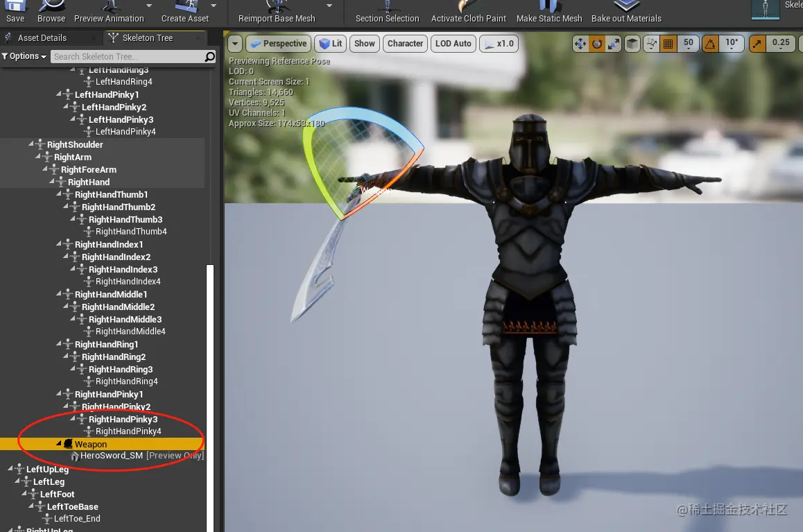Viewport: 803px width, 532px height.
Task: Open the Perspective viewport menu
Action: (x=279, y=44)
